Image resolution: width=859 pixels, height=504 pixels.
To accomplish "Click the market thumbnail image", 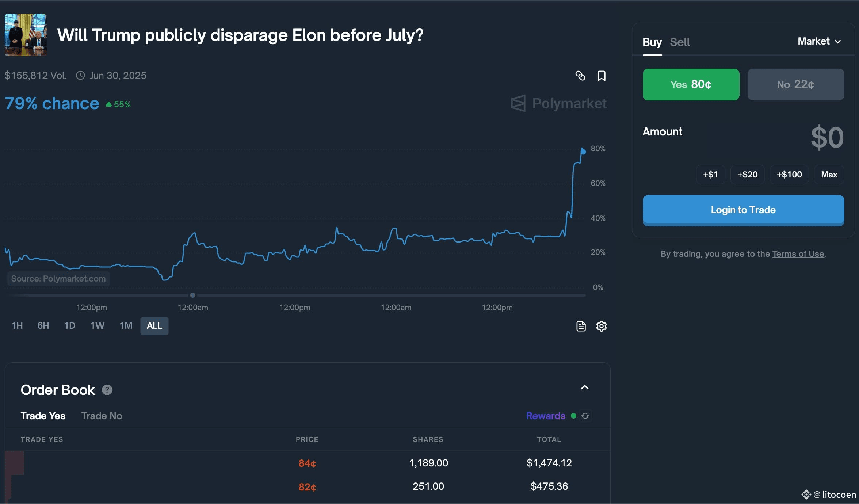I will (26, 35).
